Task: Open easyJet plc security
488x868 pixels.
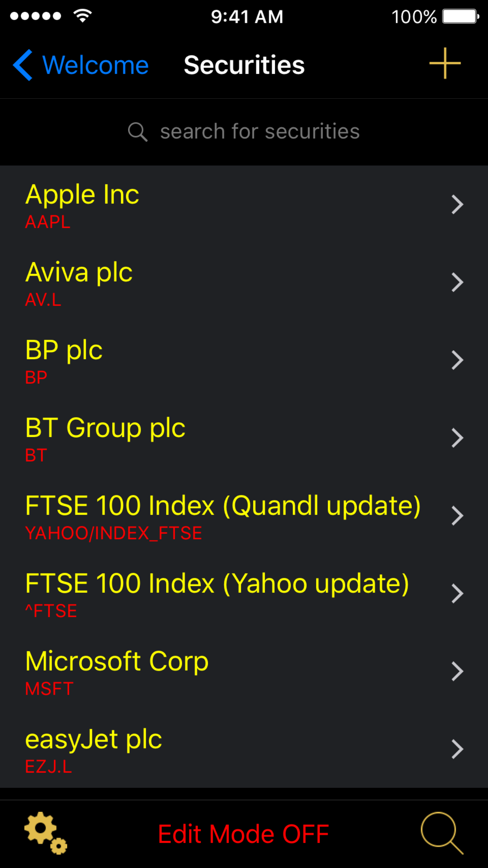Action: click(244, 749)
